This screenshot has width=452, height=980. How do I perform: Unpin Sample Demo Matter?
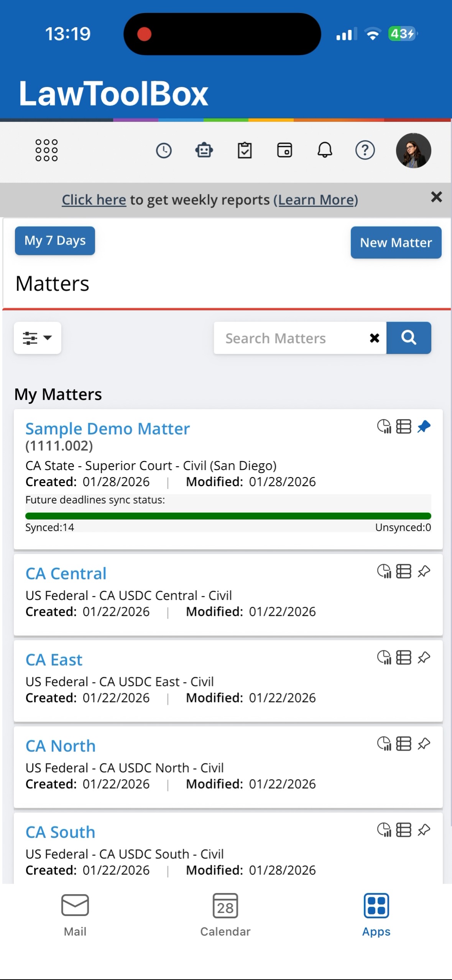(424, 426)
